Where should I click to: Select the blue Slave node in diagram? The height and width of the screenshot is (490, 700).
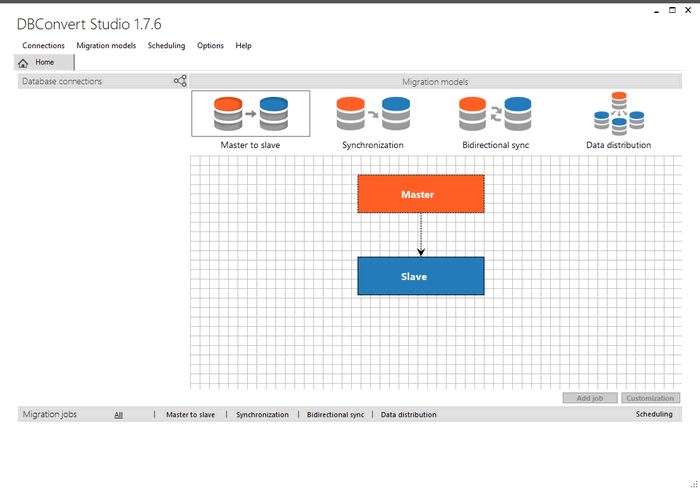pos(421,276)
